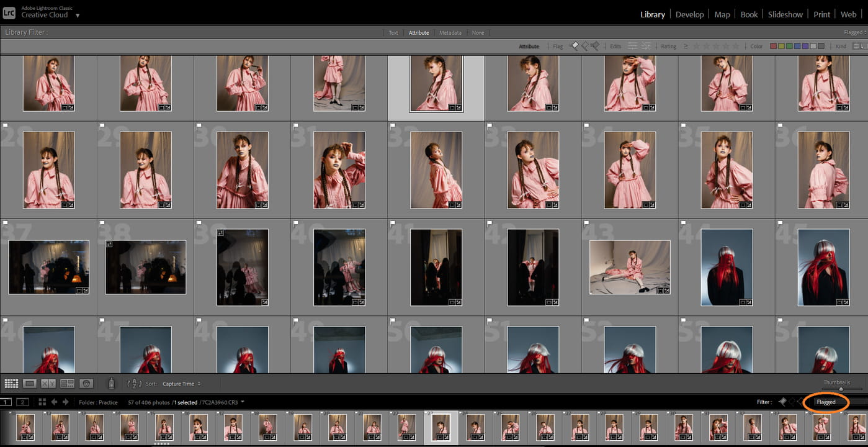Open Library Filter preset menu at top right

(x=854, y=32)
